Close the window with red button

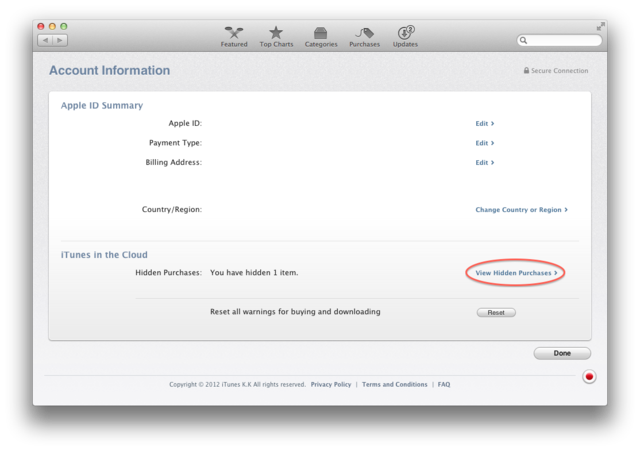click(41, 26)
